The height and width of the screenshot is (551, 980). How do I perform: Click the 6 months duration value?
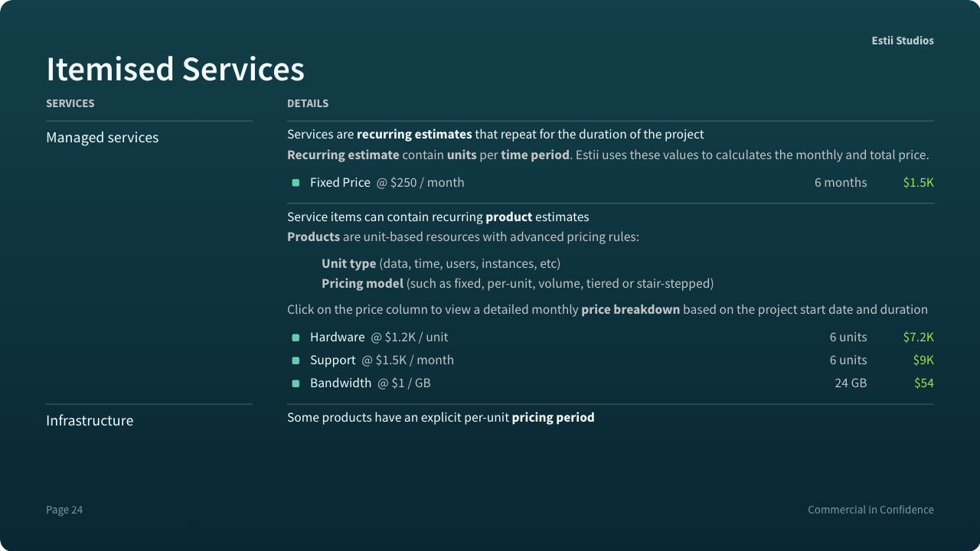[841, 183]
